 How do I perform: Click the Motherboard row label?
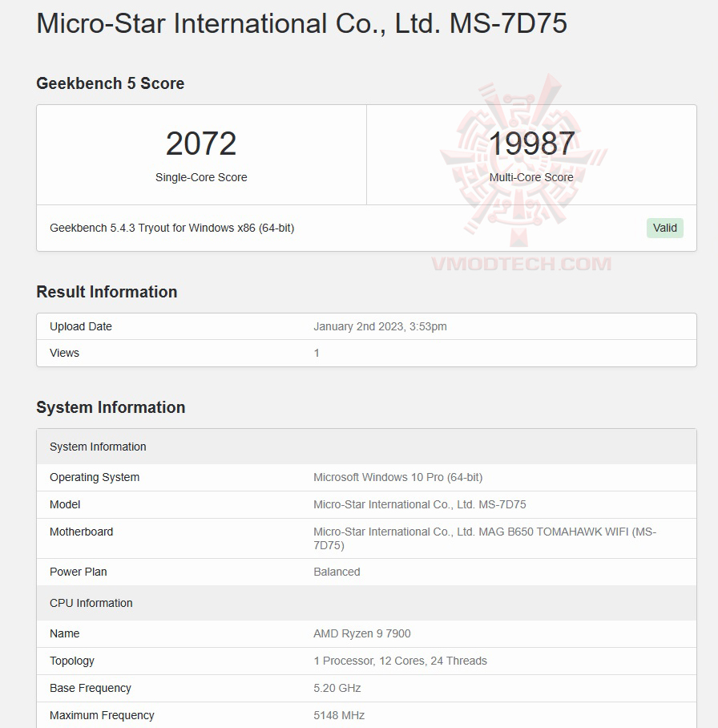click(x=81, y=532)
